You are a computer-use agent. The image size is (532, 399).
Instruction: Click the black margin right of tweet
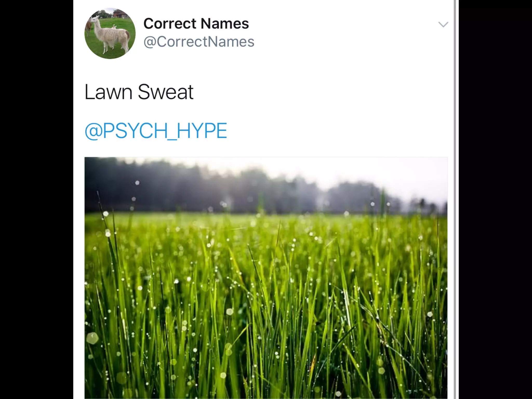click(495, 199)
